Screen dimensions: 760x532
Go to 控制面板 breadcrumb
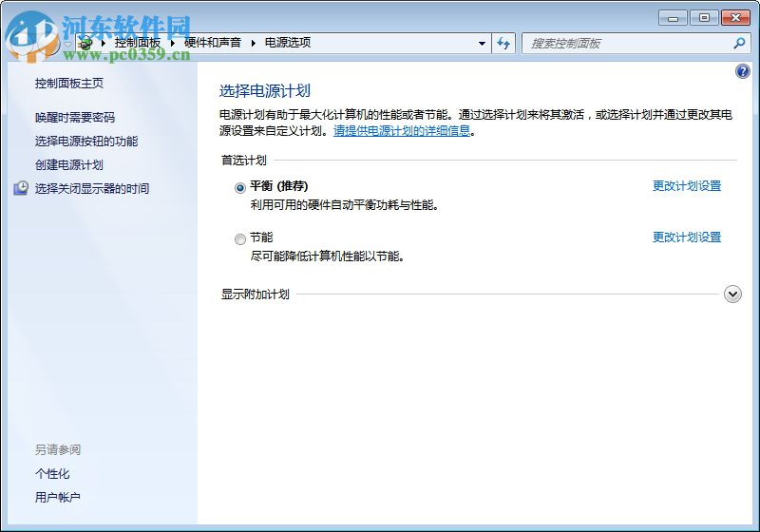point(137,43)
